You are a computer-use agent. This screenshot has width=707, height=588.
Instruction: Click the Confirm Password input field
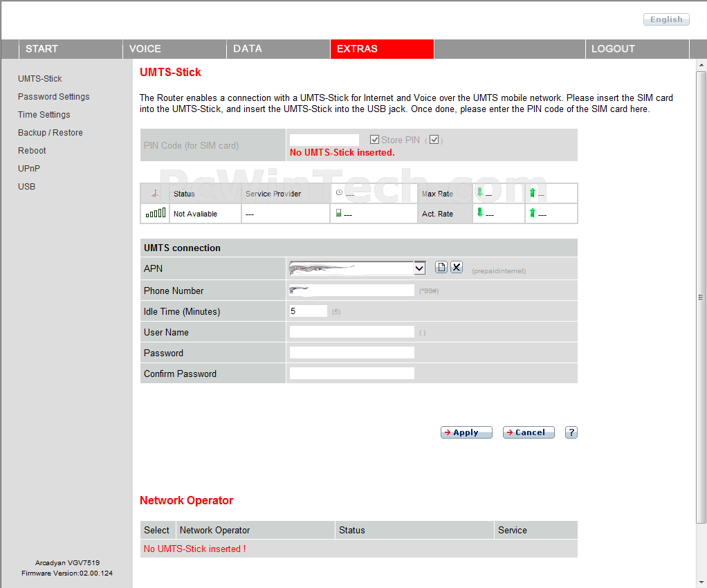(x=351, y=374)
